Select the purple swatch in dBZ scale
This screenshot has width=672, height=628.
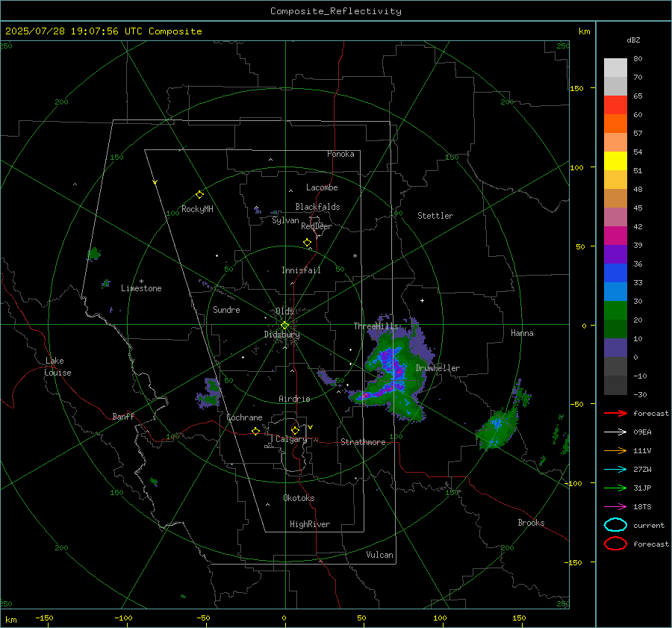(x=615, y=254)
